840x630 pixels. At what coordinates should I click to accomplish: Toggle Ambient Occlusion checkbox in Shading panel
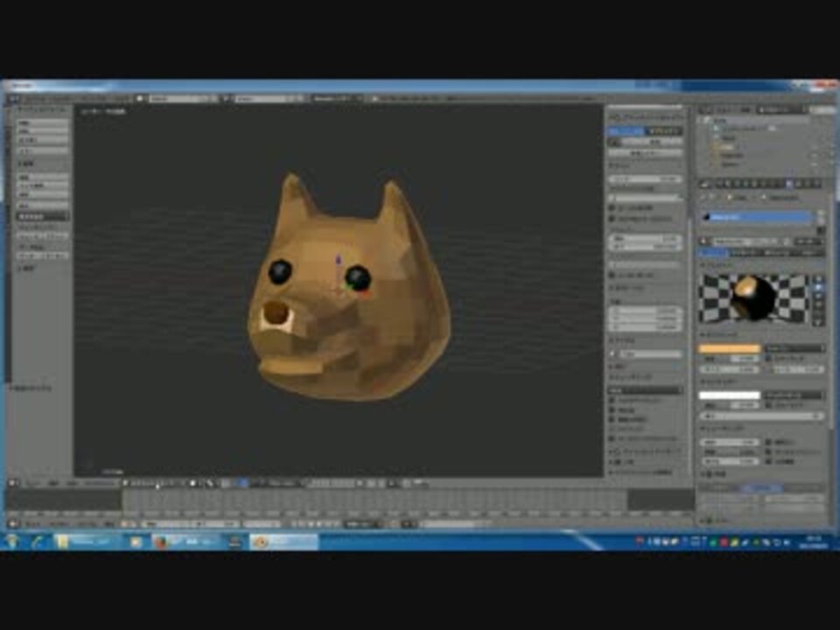pyautogui.click(x=612, y=438)
